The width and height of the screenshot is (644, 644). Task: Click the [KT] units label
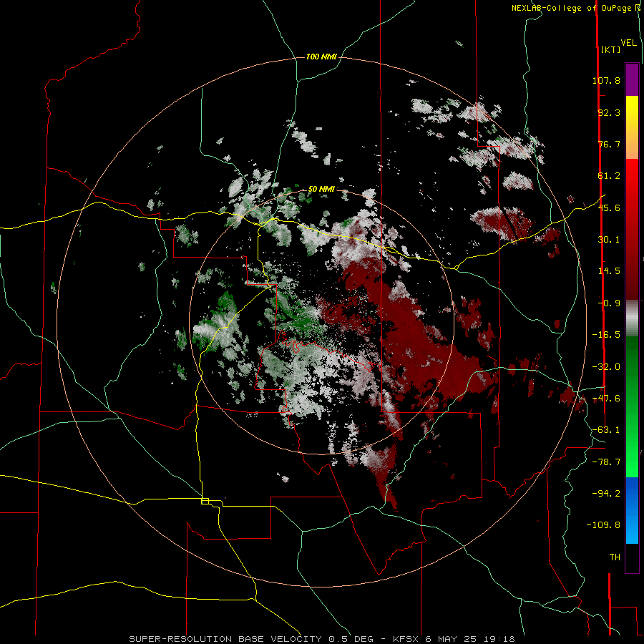point(611,49)
